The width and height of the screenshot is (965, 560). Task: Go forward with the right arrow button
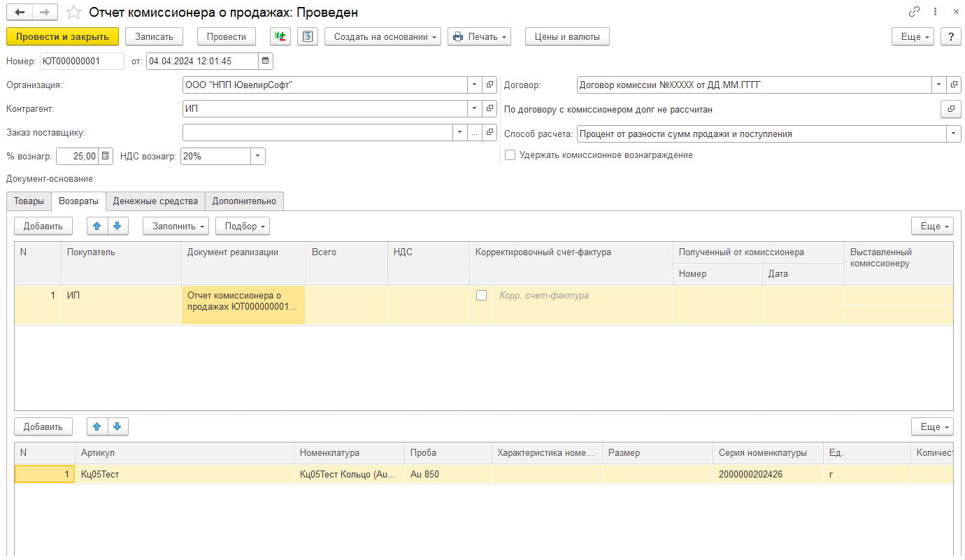(x=45, y=13)
